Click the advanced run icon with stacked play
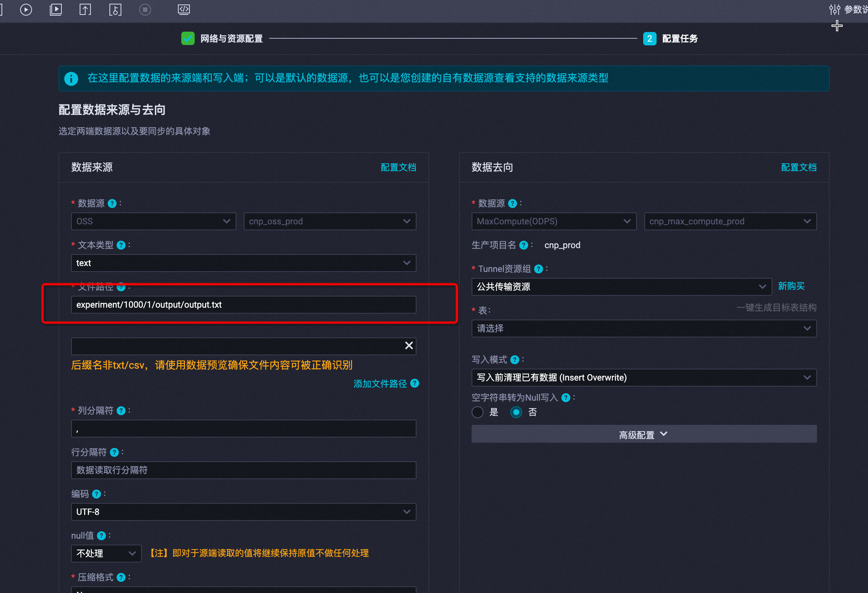This screenshot has height=593, width=868. 56,9
